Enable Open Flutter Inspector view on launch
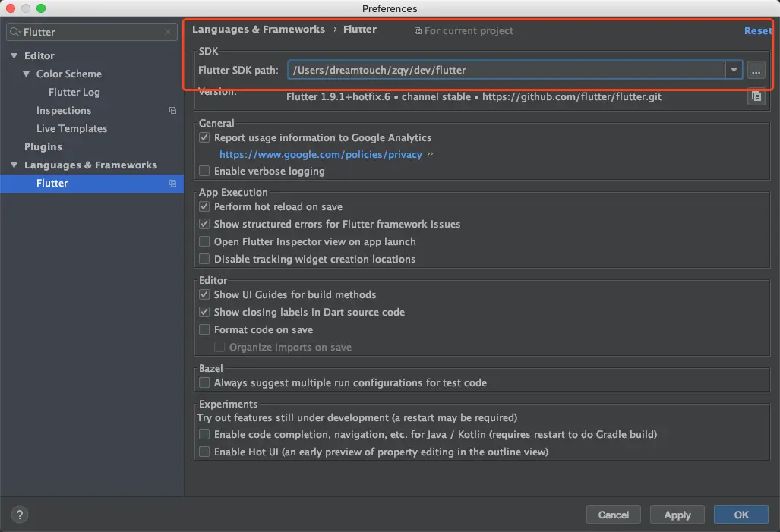The image size is (780, 532). click(x=204, y=241)
